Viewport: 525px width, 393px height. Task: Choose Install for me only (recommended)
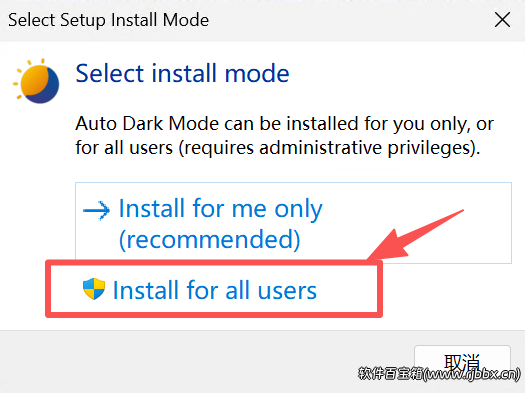(293, 223)
